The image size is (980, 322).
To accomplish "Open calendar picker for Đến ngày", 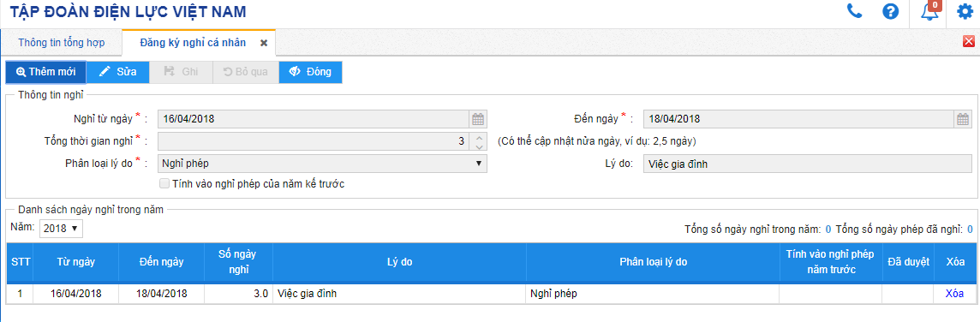I will click(x=963, y=119).
